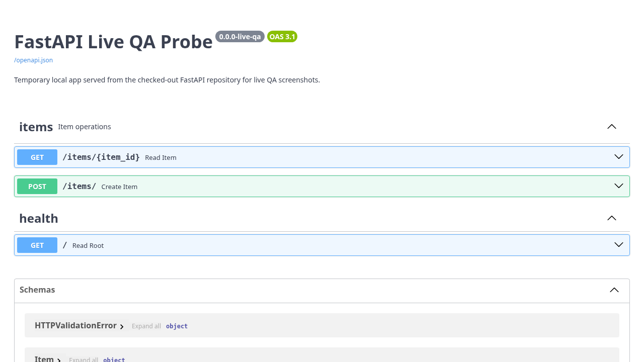This screenshot has width=644, height=362.
Task: Expand GET /items/{item_id} chevron arrow
Action: coord(619,157)
